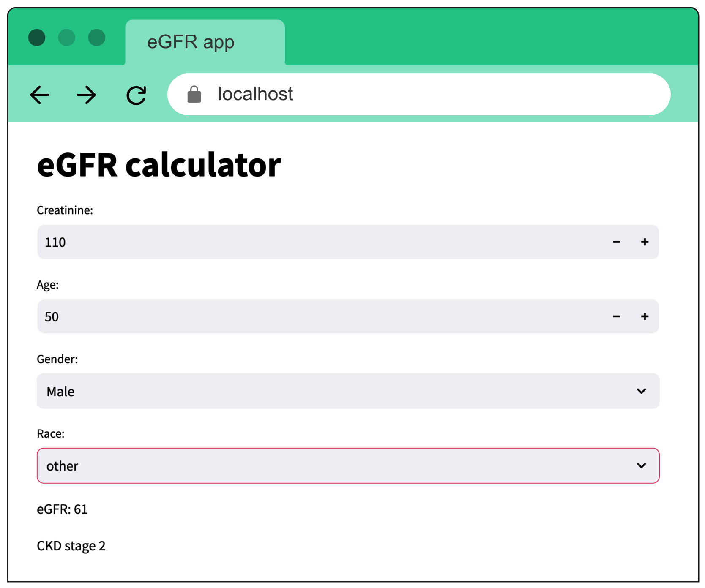
Task: Click the browser back arrow
Action: coord(40,95)
